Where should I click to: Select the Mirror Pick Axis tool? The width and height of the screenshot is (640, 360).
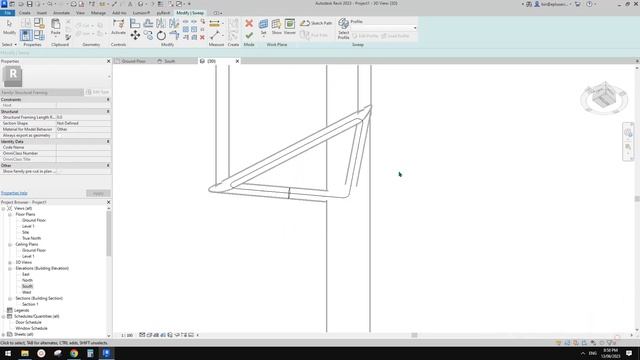(x=161, y=23)
